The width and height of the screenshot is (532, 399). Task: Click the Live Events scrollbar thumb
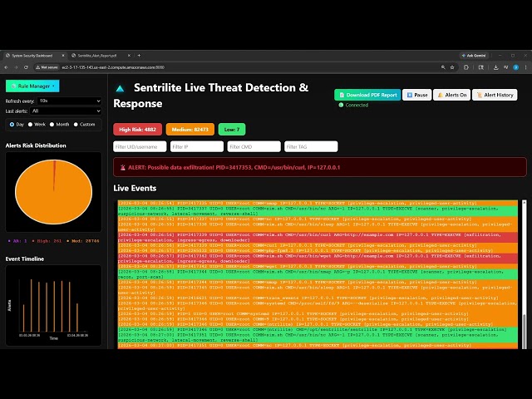pos(525,331)
